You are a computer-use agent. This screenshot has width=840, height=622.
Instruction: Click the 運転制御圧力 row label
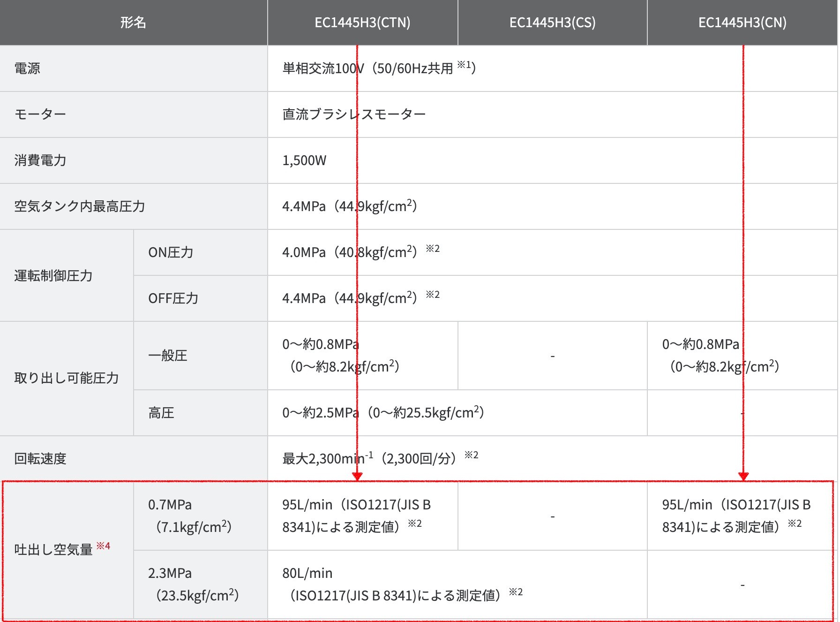(x=53, y=275)
